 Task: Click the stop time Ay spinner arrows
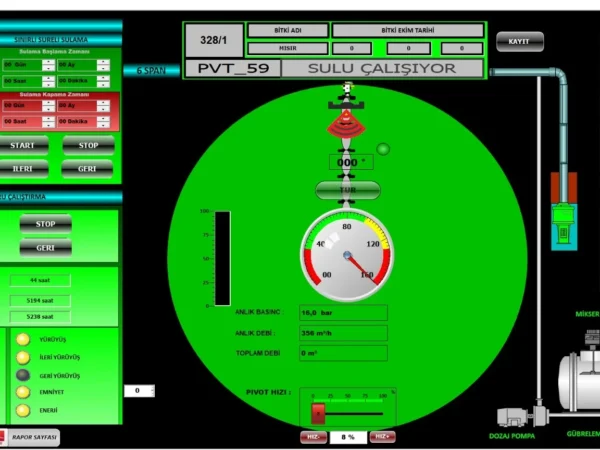coord(104,105)
